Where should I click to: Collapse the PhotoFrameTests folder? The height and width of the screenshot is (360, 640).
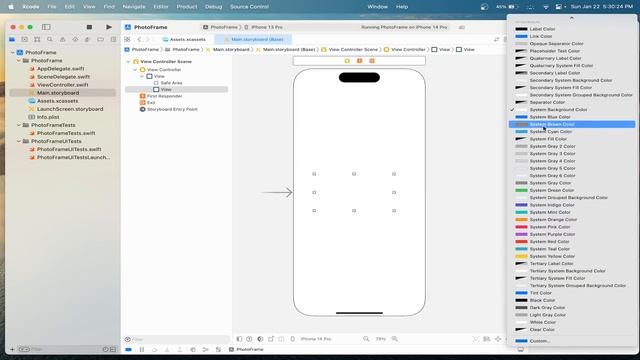pyautogui.click(x=19, y=125)
